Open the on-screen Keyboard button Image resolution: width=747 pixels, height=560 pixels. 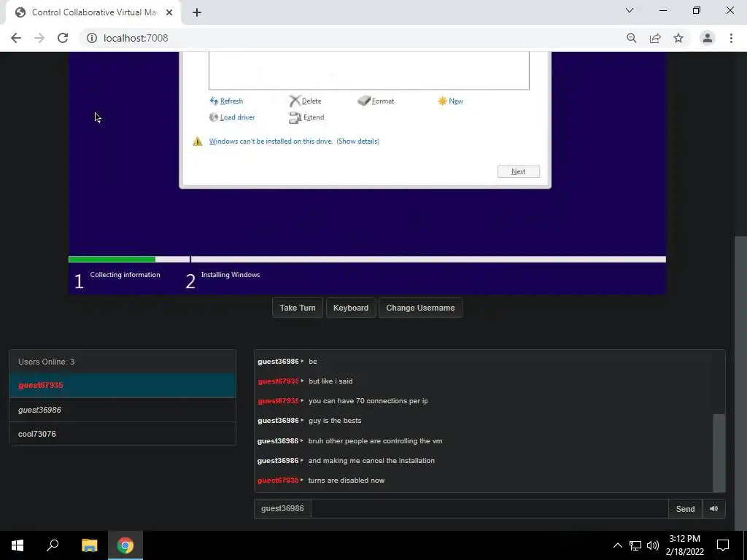coord(351,308)
